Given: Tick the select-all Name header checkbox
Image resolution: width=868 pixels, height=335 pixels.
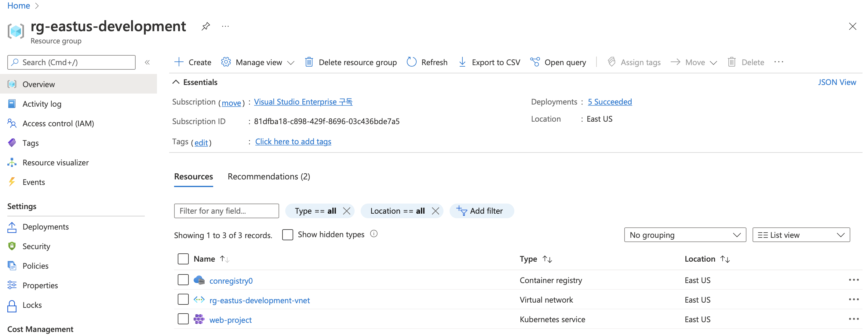Looking at the screenshot, I should click(x=183, y=259).
